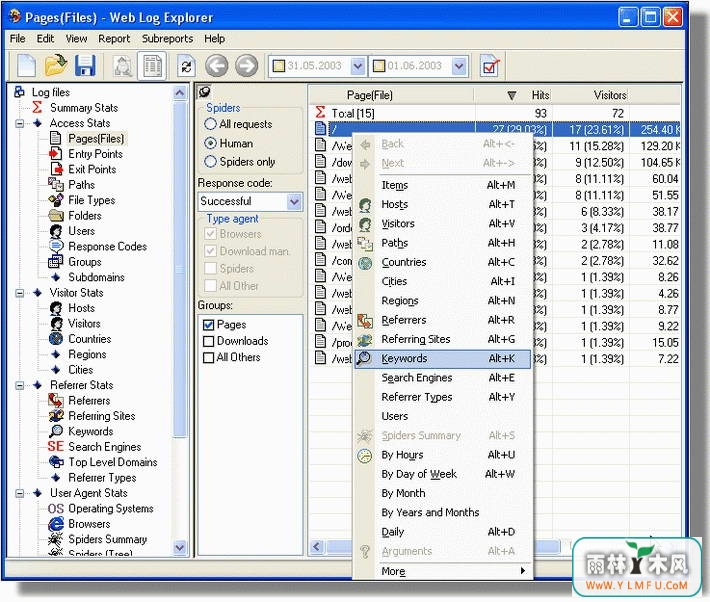The image size is (710, 602).
Task: Open File Types report in tree
Action: tap(91, 200)
